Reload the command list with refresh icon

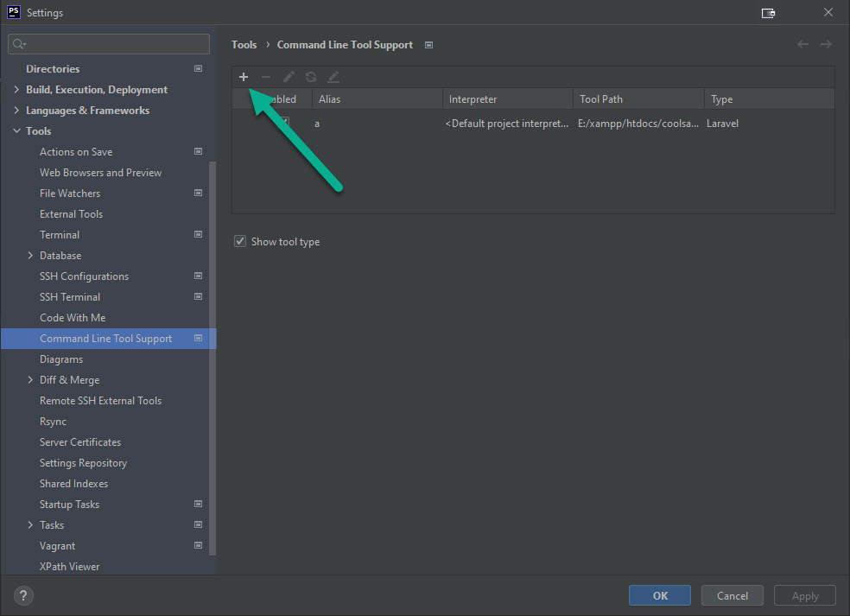click(x=311, y=77)
